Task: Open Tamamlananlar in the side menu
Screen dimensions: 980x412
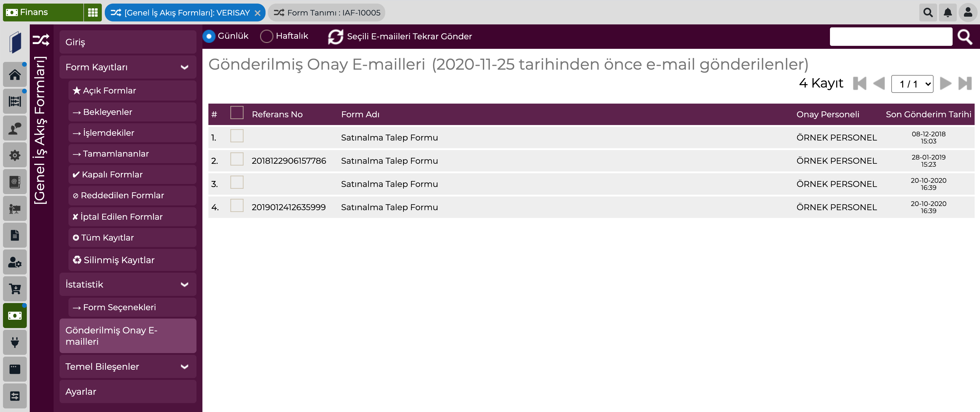Action: (132, 154)
